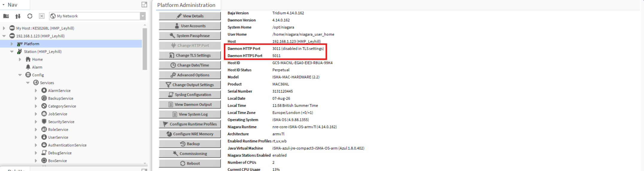644x171 pixels.
Task: Maximize the Nav panel via top-right icon
Action: point(144,4)
